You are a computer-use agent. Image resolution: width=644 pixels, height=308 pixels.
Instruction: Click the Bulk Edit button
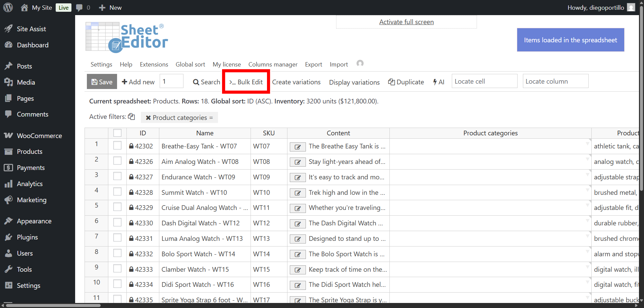[246, 82]
